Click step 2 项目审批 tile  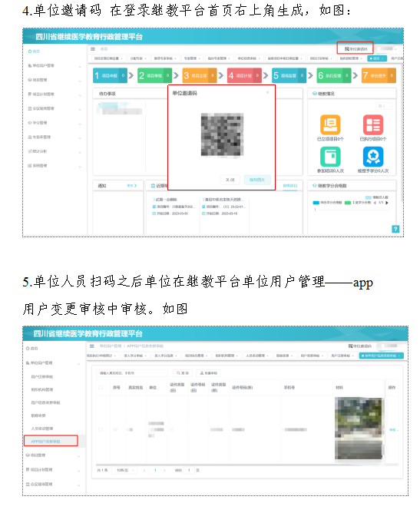155,75
